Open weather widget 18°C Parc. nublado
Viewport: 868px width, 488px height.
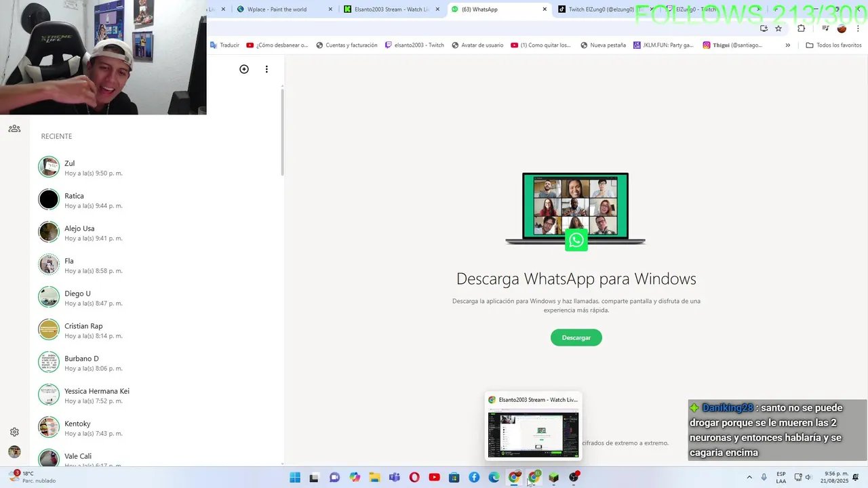point(32,477)
